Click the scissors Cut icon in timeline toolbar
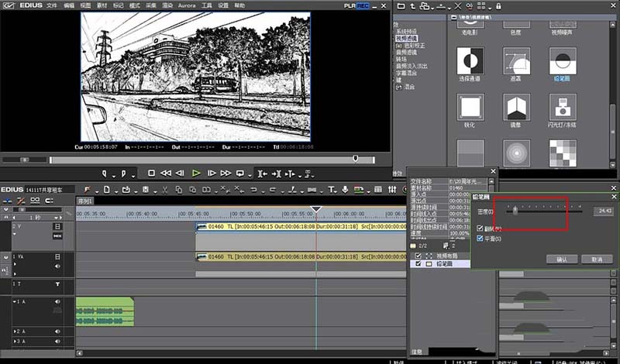620x364 pixels. click(165, 190)
